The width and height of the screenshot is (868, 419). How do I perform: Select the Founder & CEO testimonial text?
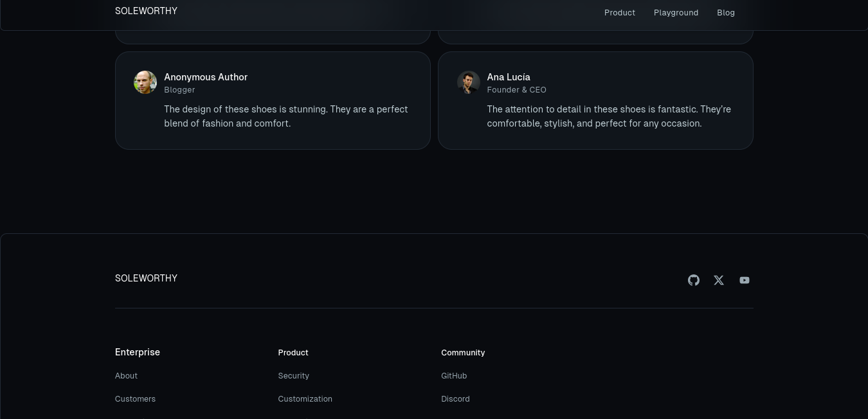608,116
